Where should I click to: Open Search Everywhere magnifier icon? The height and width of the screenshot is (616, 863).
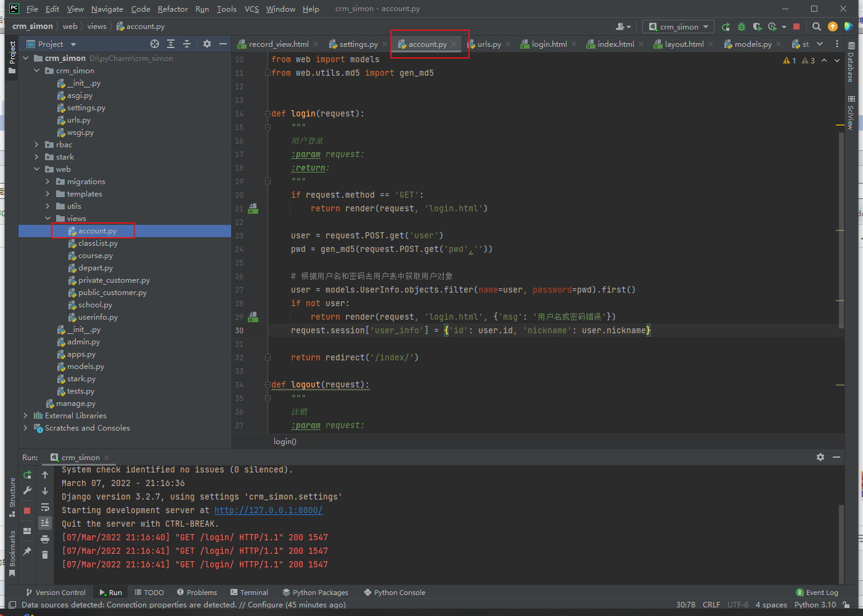816,26
